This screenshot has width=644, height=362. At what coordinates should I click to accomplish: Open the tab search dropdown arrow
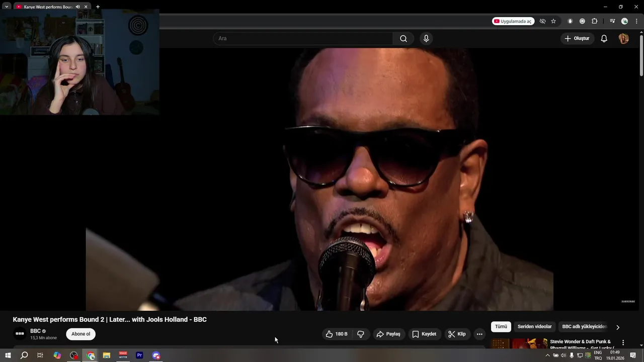coord(7,7)
